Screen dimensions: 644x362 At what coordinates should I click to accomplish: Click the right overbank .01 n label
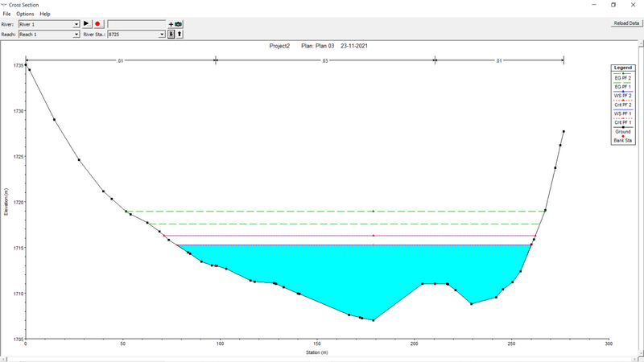pos(498,61)
